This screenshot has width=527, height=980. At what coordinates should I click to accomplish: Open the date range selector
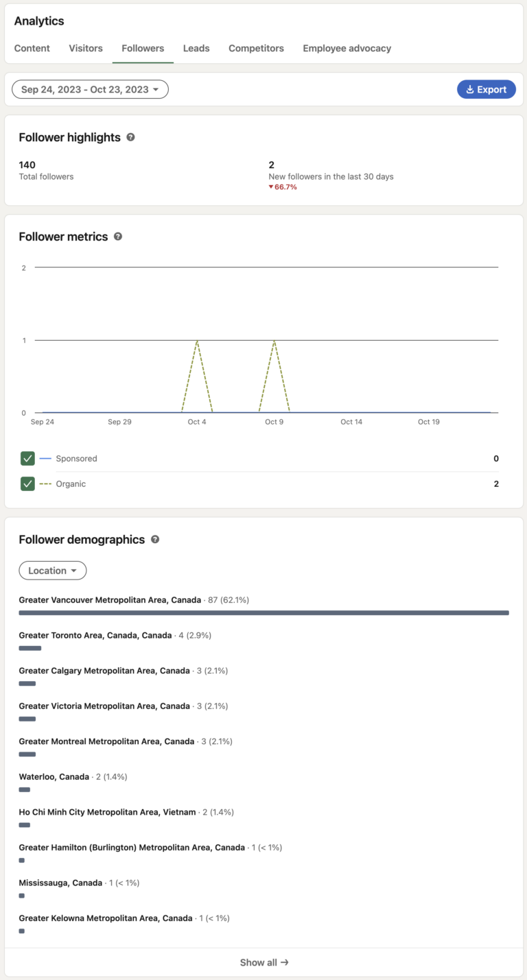[x=90, y=89]
